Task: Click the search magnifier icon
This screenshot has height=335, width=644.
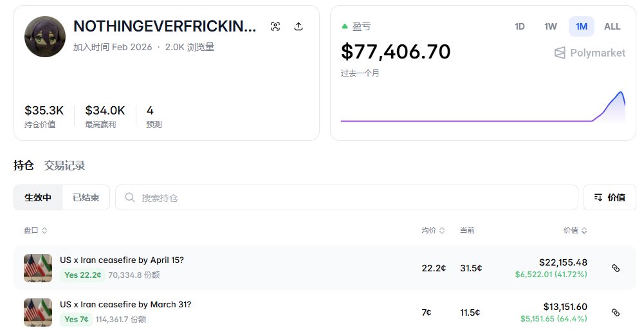Action: pos(130,197)
